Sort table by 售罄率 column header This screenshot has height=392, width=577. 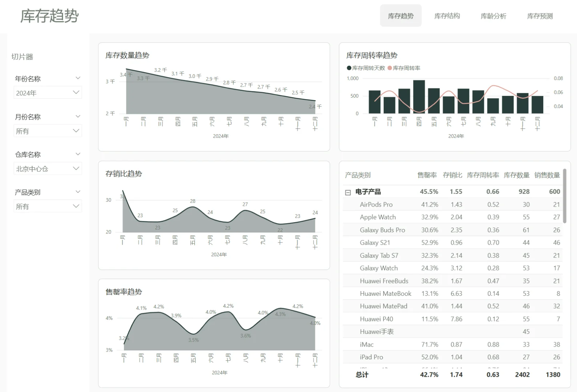click(427, 175)
